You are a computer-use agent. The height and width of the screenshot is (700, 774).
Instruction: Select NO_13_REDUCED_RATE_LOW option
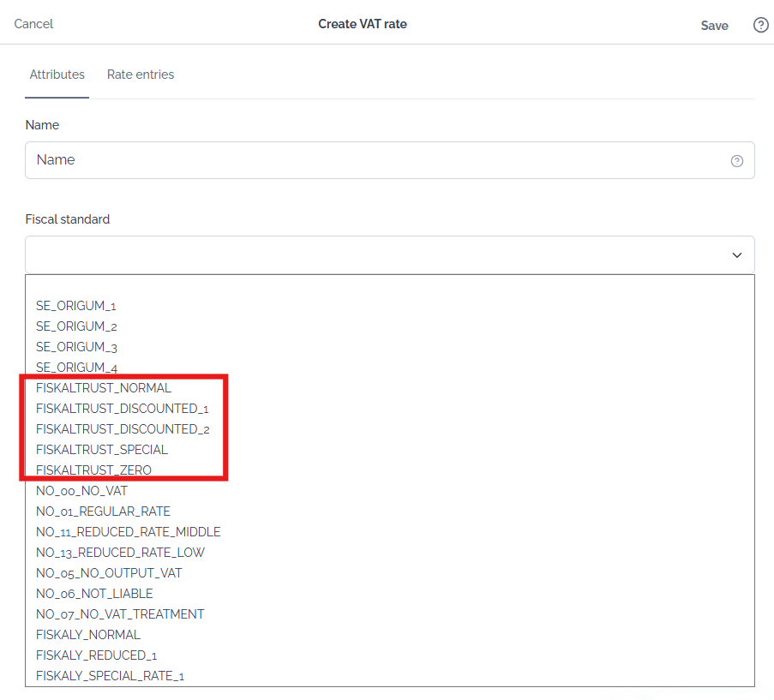point(389,553)
